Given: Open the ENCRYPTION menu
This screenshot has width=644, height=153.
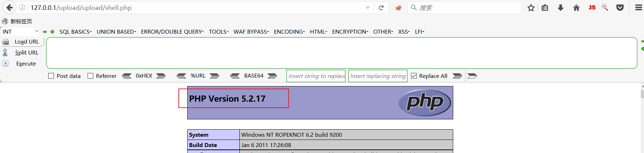Looking at the screenshot, I should click(350, 32).
